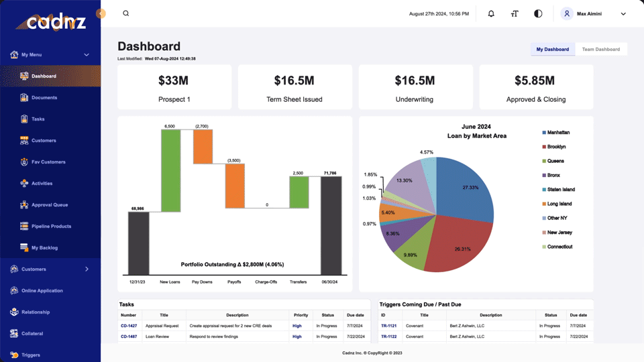Click the search magnifier icon
This screenshot has width=644, height=362.
[x=125, y=13]
